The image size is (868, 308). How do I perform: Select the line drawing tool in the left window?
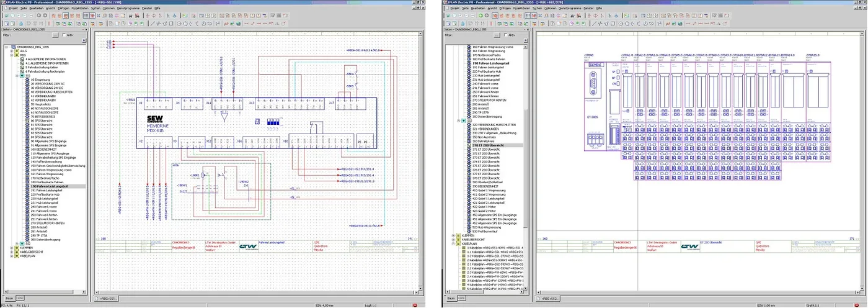tap(153, 24)
